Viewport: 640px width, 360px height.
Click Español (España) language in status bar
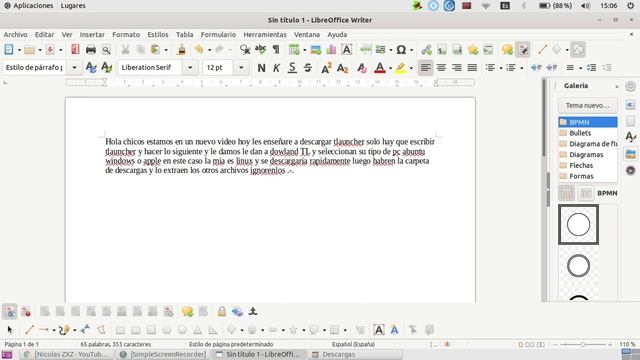[353, 344]
